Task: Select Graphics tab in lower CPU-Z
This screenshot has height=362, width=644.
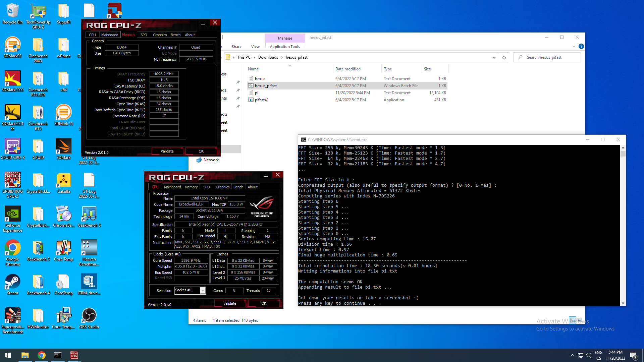Action: tap(222, 187)
